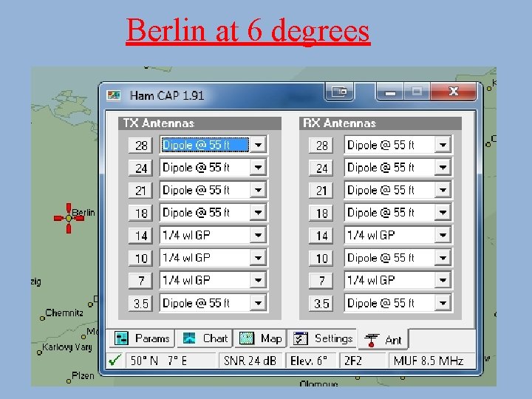532x399 pixels.
Task: Minimize the Ham CAP window
Action: [390, 92]
